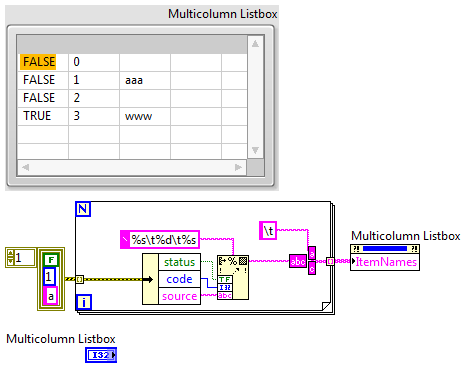467x368 pixels.
Task: Select the For Loop N count terminal
Action: (83, 209)
